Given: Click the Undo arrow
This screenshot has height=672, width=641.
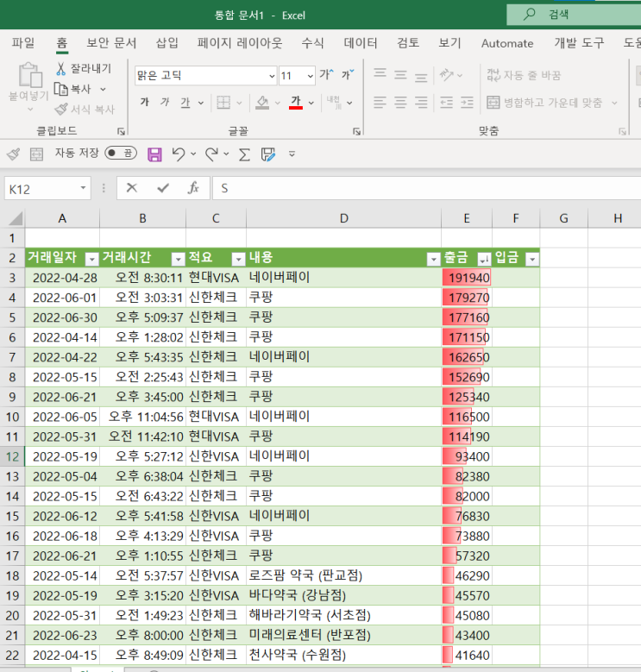Looking at the screenshot, I should click(x=179, y=154).
